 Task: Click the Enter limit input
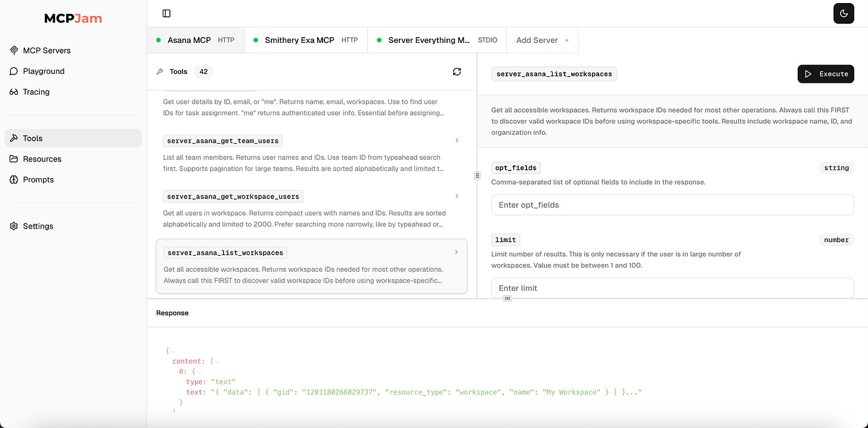672,288
